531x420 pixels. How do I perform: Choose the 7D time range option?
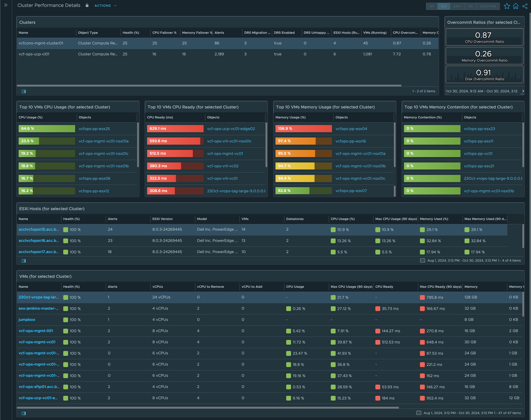470,6
